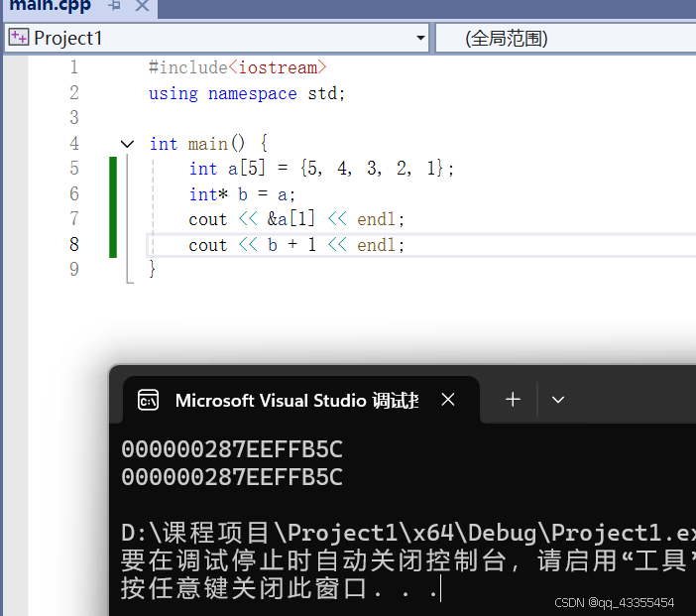Close the Microsoft Visual Studio debug console tab
Viewport: 696px width, 616px height.
tap(448, 400)
